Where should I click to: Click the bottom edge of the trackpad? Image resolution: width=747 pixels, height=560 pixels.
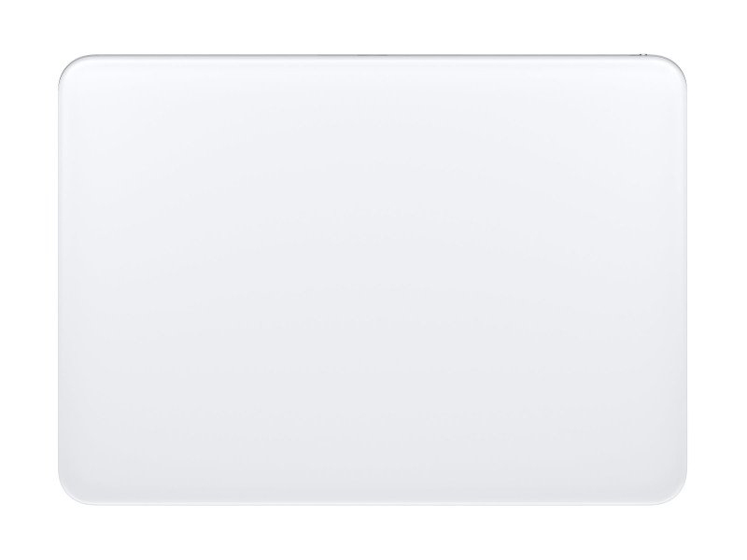(373, 504)
